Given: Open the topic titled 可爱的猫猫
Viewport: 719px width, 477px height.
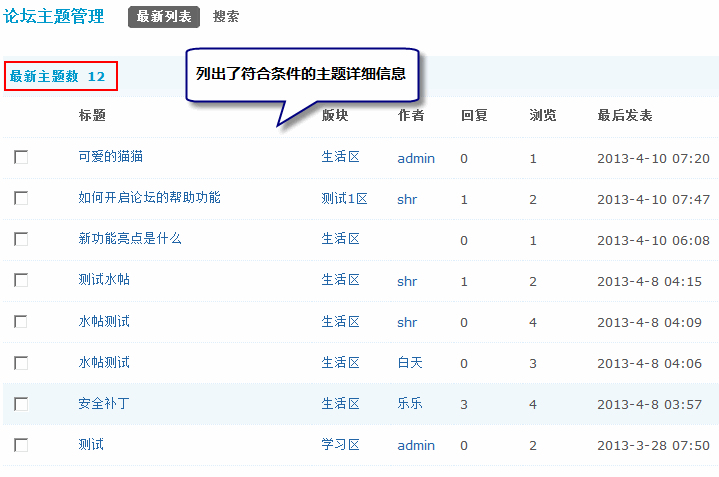Looking at the screenshot, I should (110, 157).
